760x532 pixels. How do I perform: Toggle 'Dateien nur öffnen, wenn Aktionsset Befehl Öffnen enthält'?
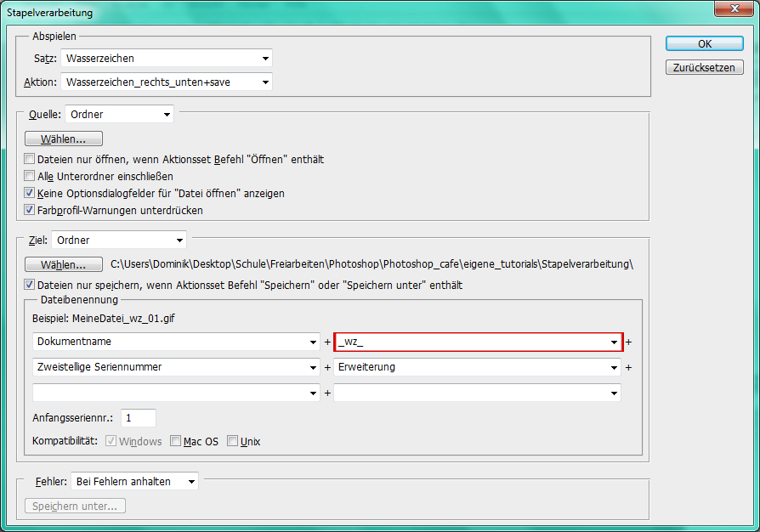tap(30, 159)
